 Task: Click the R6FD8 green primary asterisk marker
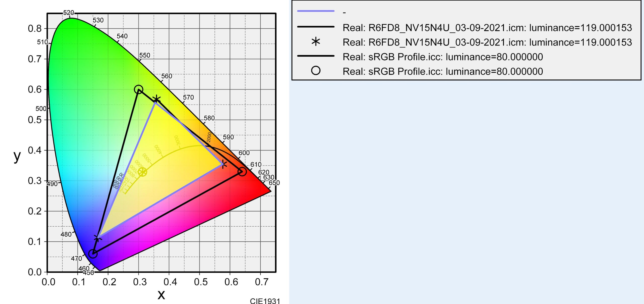[x=156, y=99]
